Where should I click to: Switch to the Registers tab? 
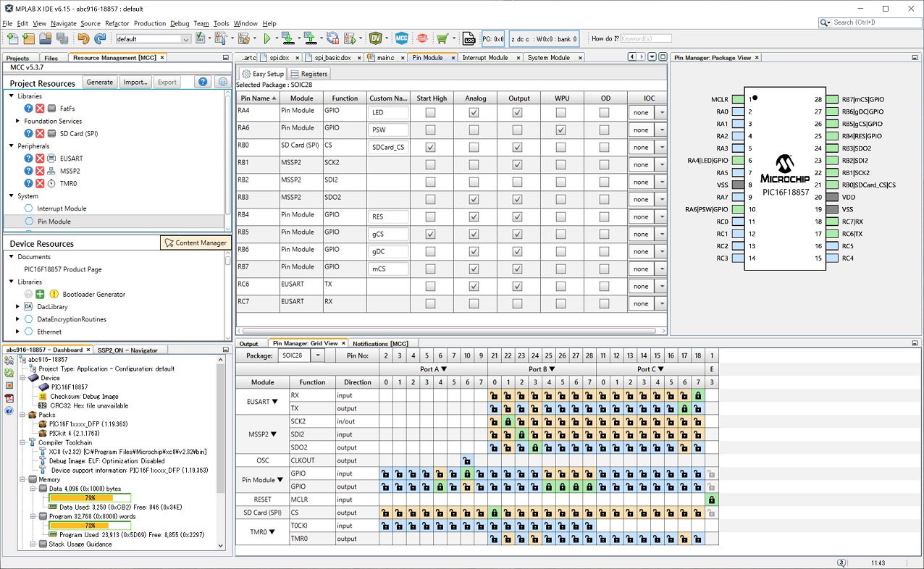(309, 74)
